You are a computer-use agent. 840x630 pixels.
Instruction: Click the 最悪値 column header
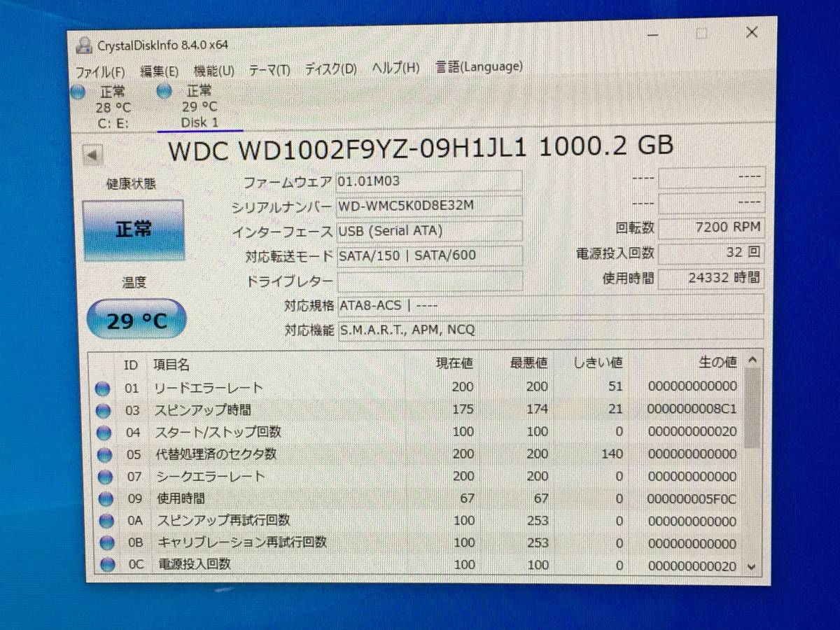tap(528, 363)
